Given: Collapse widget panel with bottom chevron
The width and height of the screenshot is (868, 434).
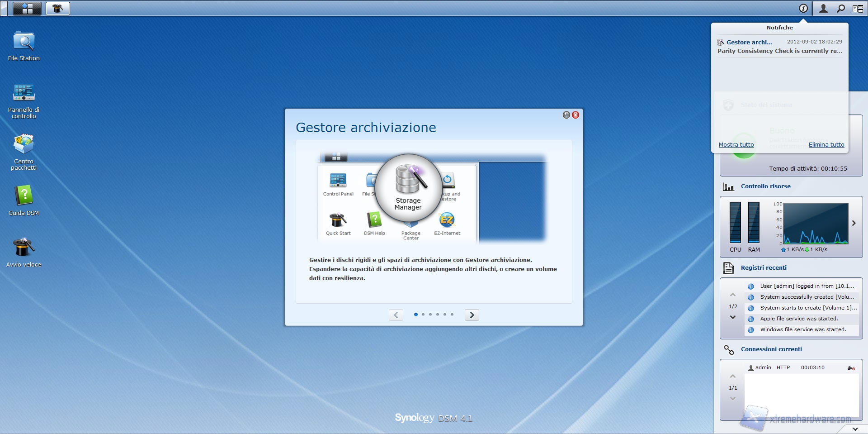Looking at the screenshot, I should pos(855,429).
